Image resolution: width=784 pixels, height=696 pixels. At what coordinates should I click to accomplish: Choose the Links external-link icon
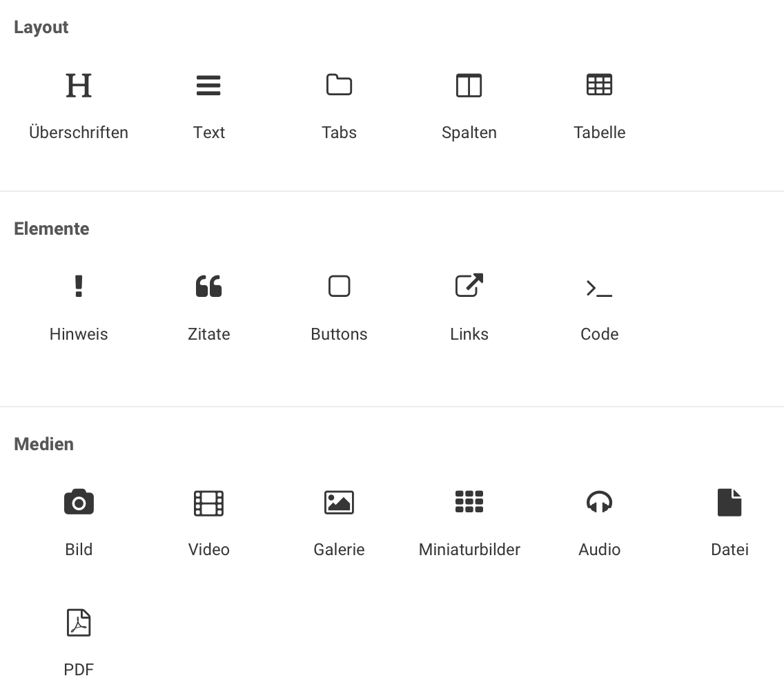click(x=469, y=285)
